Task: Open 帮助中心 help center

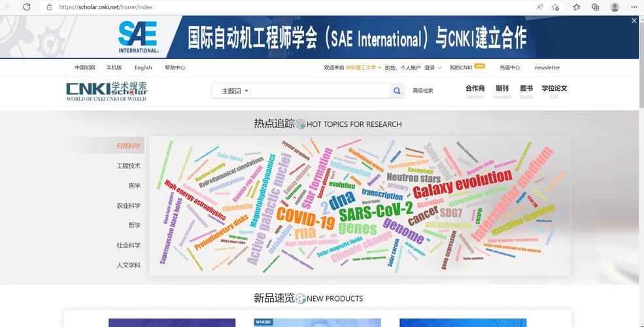Action: [x=175, y=68]
